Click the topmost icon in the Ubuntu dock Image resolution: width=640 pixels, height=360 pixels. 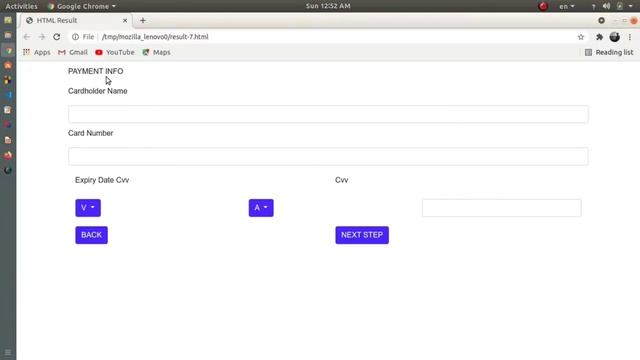tap(8, 20)
